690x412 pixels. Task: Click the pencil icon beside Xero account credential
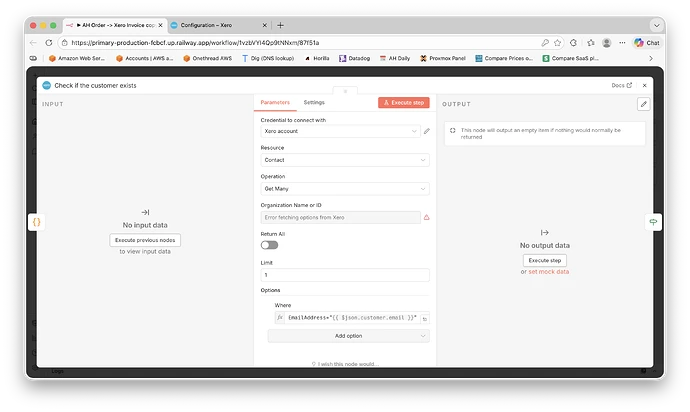[427, 131]
